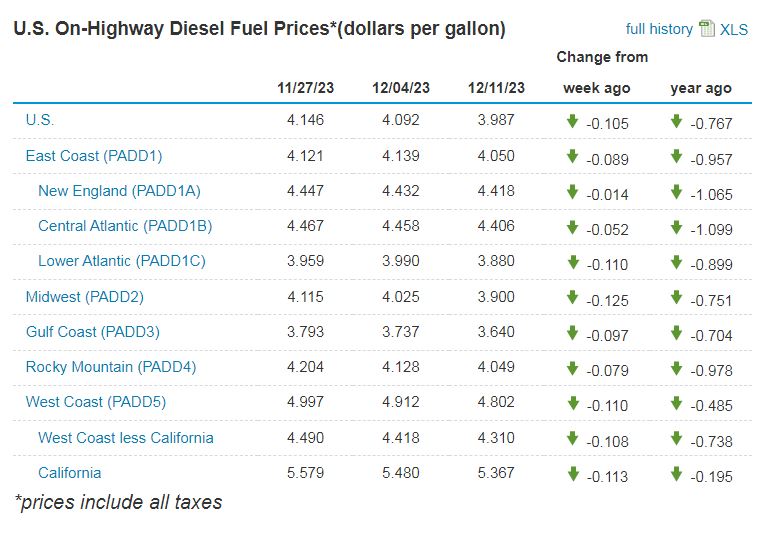Click California week-ago green down arrow
Viewport: 769px width, 537px height.
pyautogui.click(x=572, y=474)
